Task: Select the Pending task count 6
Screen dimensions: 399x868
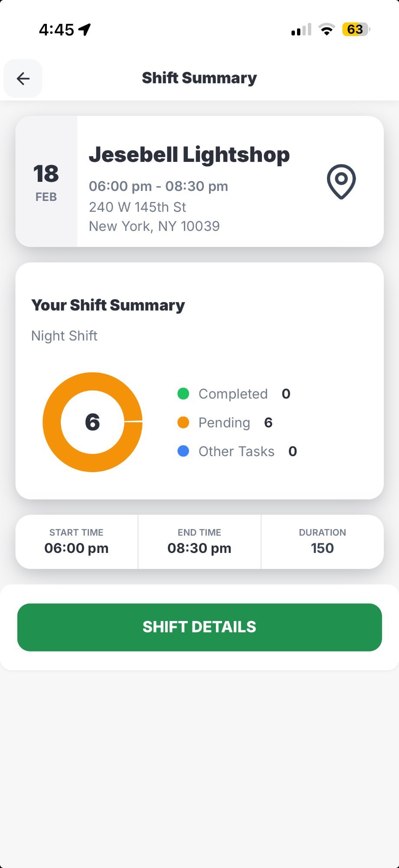Action: click(268, 422)
